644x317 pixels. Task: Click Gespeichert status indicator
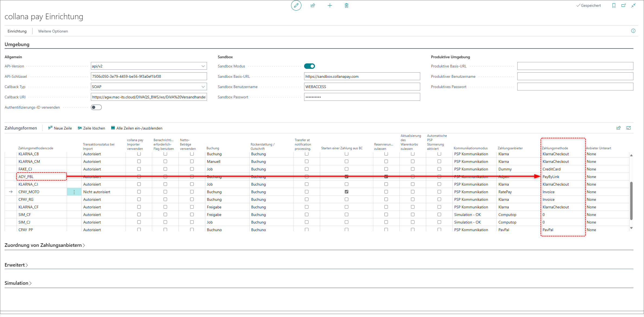click(588, 5)
